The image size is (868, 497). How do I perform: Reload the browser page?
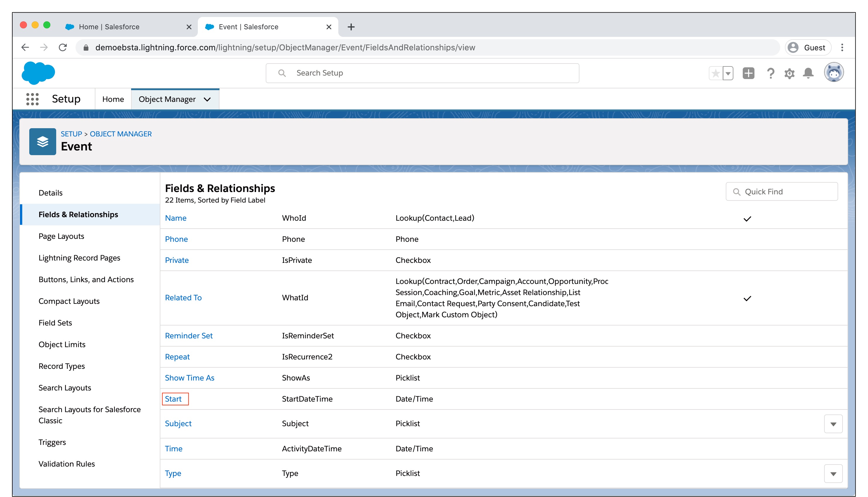coord(63,47)
